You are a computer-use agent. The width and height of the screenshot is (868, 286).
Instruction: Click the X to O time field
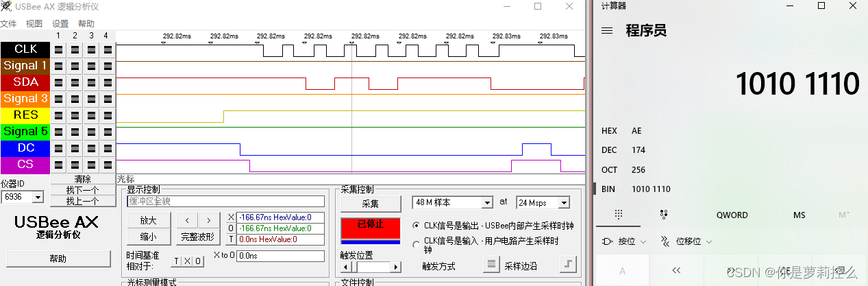pos(280,256)
